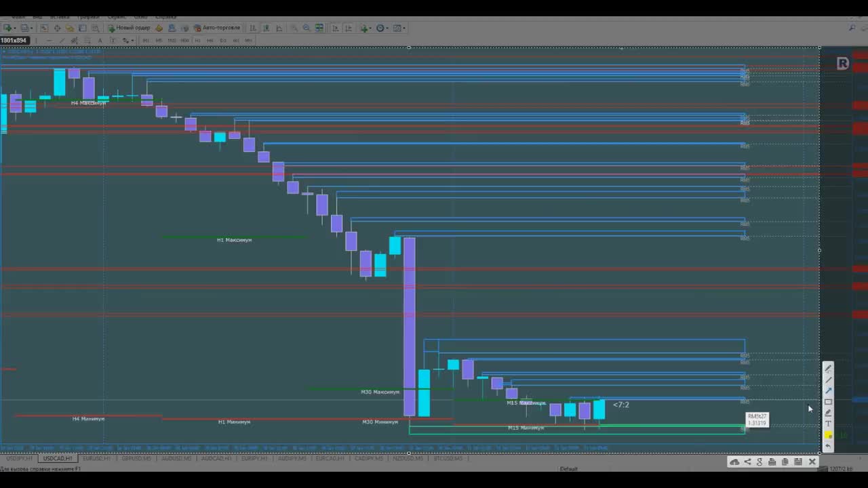
Task: Search similar images on Google
Action: tap(759, 462)
